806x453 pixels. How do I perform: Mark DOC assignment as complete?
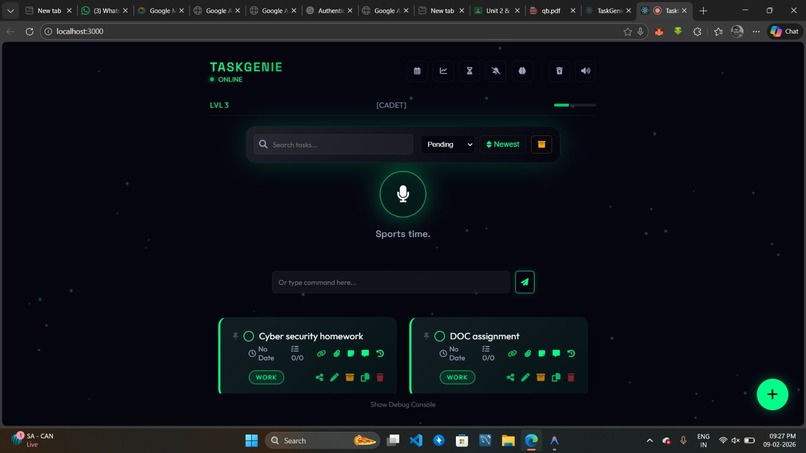(x=439, y=336)
